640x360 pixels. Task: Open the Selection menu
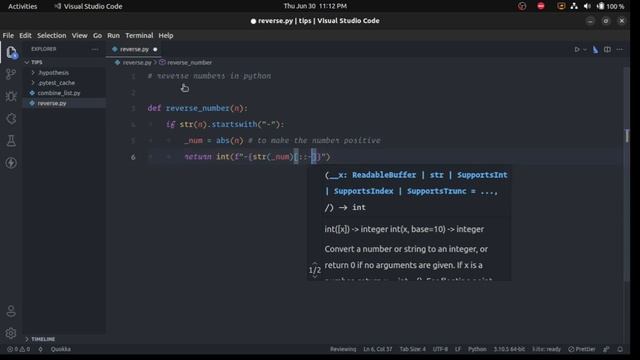[x=51, y=36]
